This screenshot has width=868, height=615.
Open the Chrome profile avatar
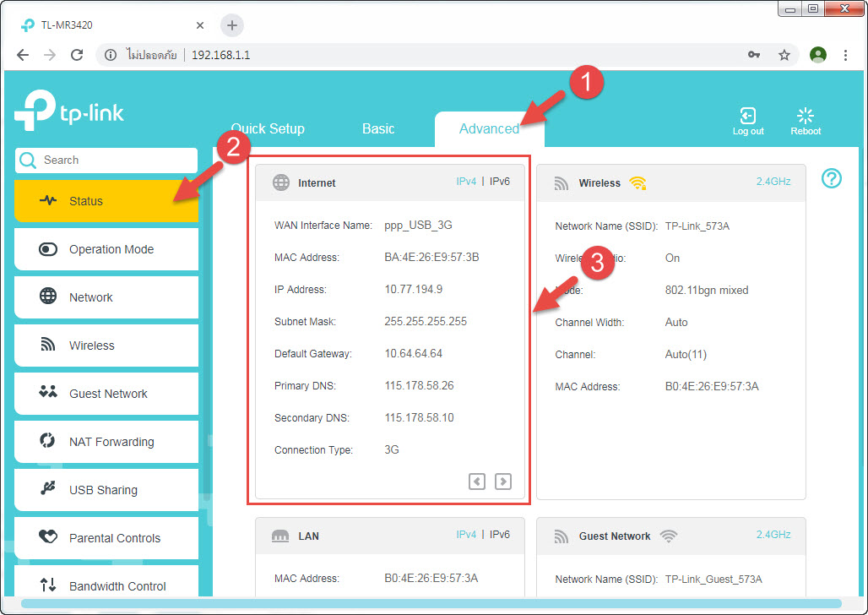(817, 55)
